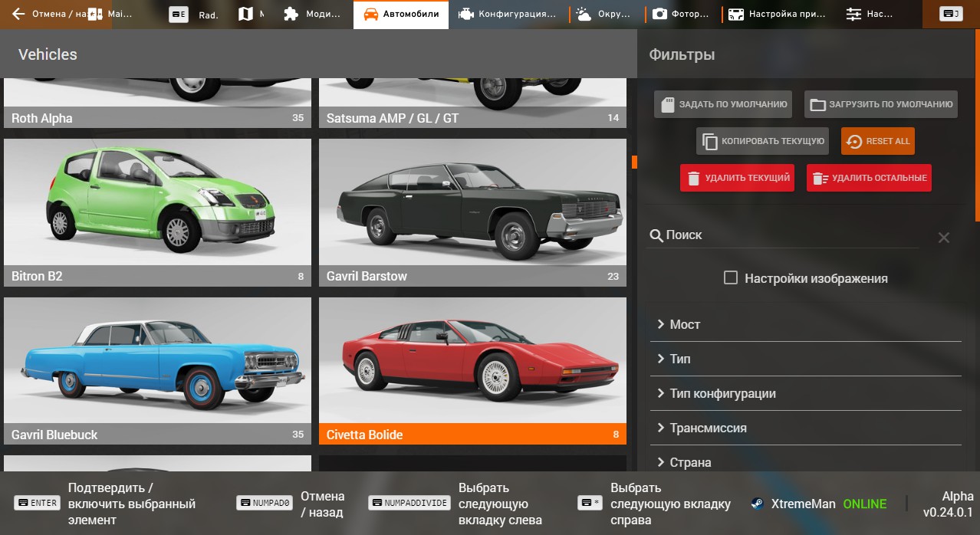
Task: Open the Настройка при... app layout tab
Action: [x=778, y=14]
